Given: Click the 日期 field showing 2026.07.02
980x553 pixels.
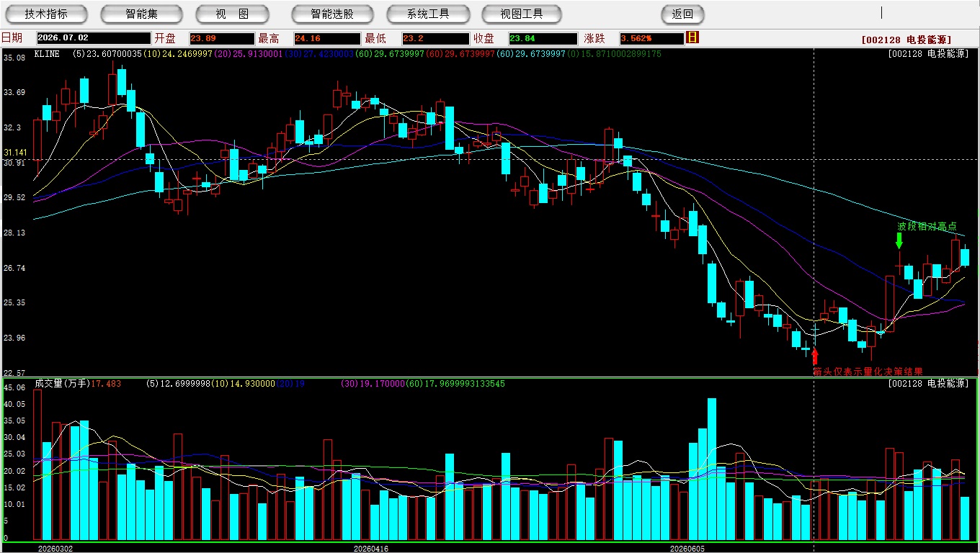Looking at the screenshot, I should point(93,38).
